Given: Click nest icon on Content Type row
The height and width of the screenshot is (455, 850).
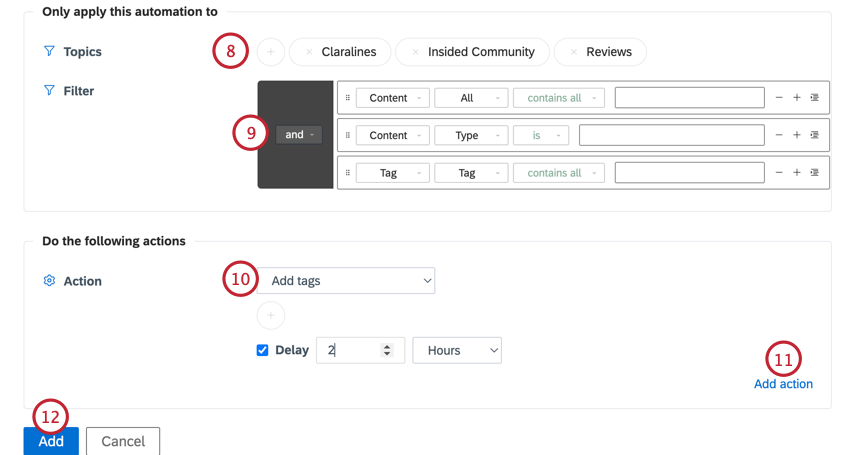Looking at the screenshot, I should click(815, 135).
